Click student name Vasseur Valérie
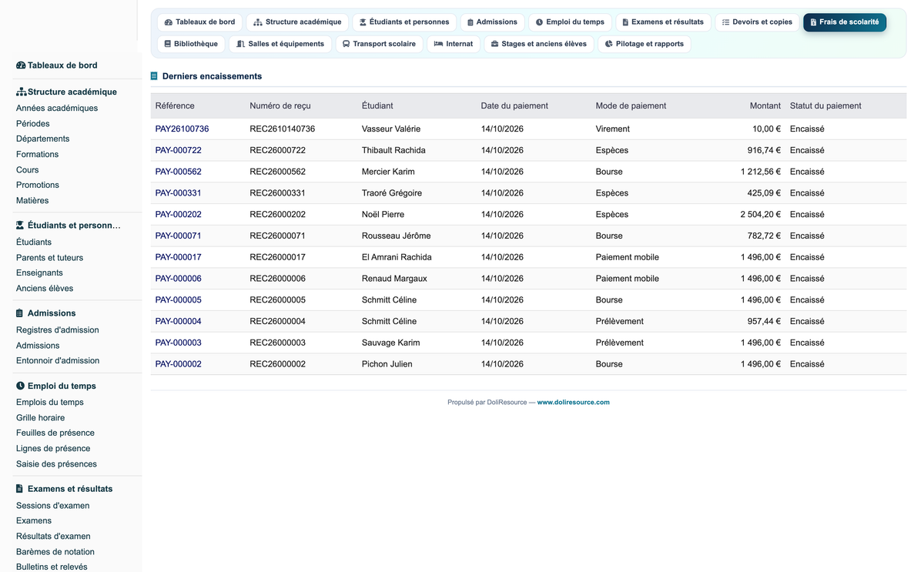924x572 pixels. [391, 129]
